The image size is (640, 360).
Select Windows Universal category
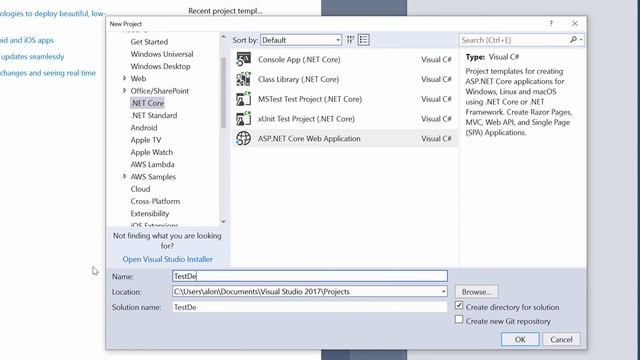click(162, 54)
